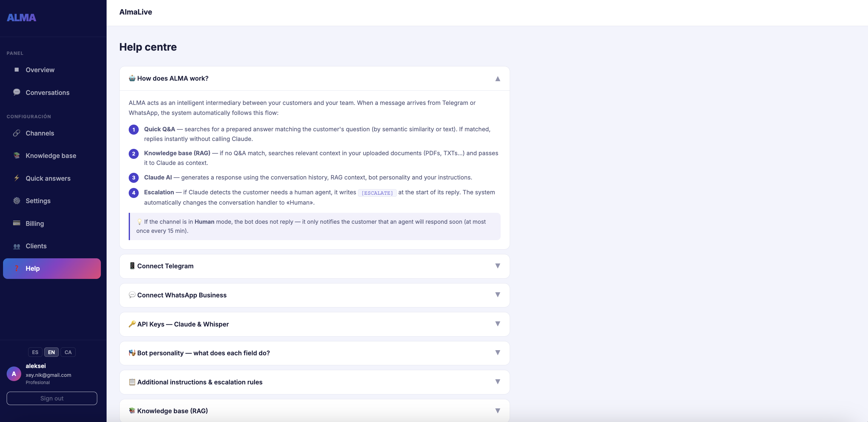
Task: Click the Channels link icon
Action: coord(17,133)
